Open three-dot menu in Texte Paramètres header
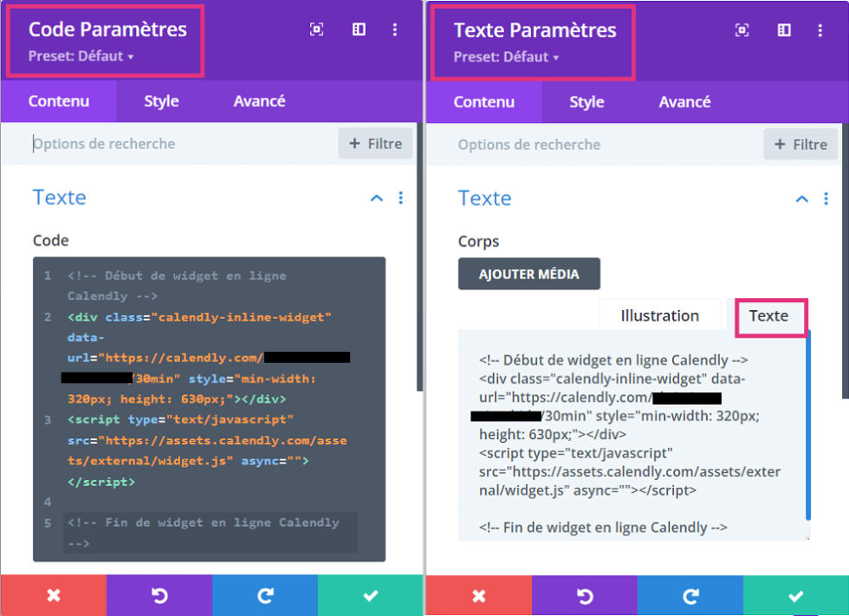 click(x=820, y=30)
